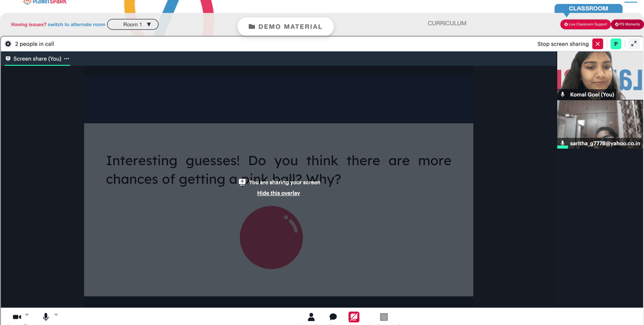Viewport: 644px width, 325px height.
Task: Click the screen share tab monitor icon
Action: coord(8,59)
